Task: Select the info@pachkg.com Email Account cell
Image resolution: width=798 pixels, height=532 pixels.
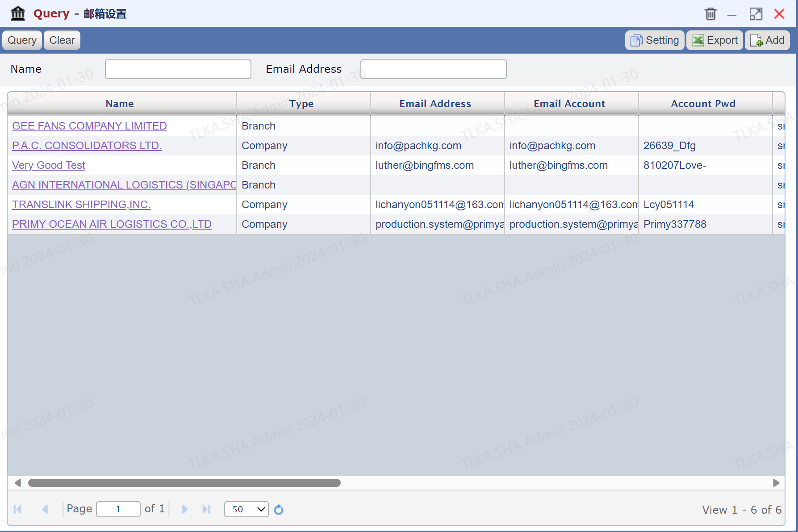Action: click(572, 146)
